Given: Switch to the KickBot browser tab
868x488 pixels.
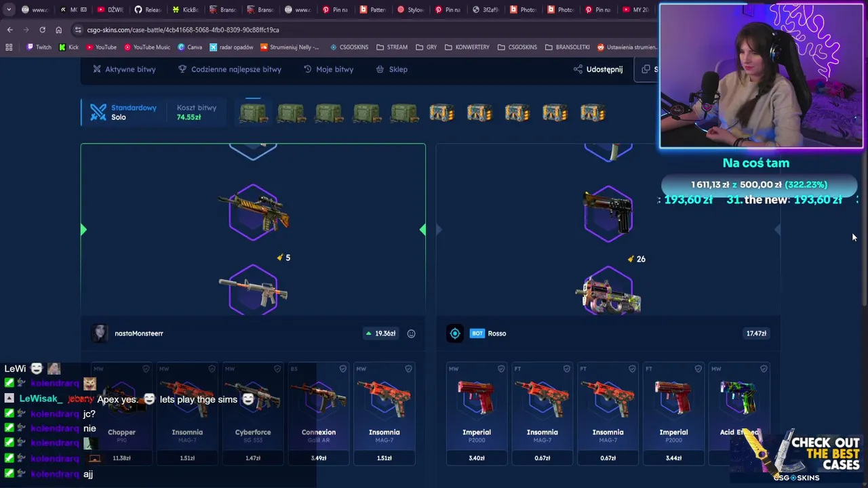Looking at the screenshot, I should 185,9.
